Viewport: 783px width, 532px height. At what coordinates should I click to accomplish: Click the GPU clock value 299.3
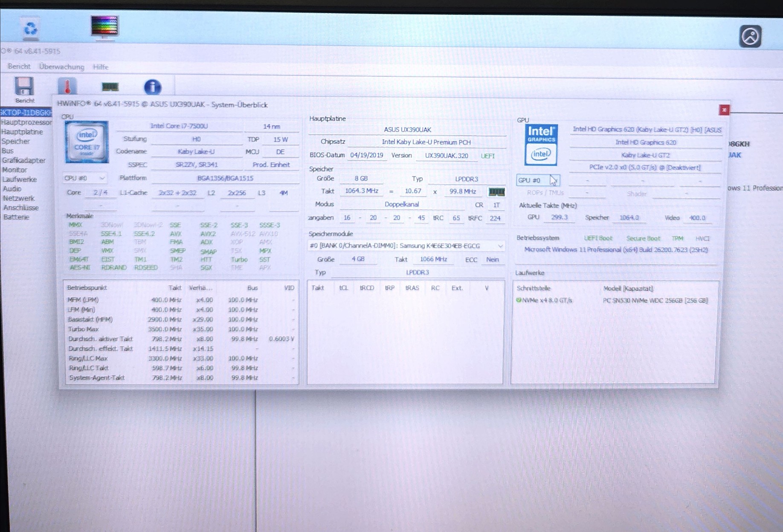point(559,217)
